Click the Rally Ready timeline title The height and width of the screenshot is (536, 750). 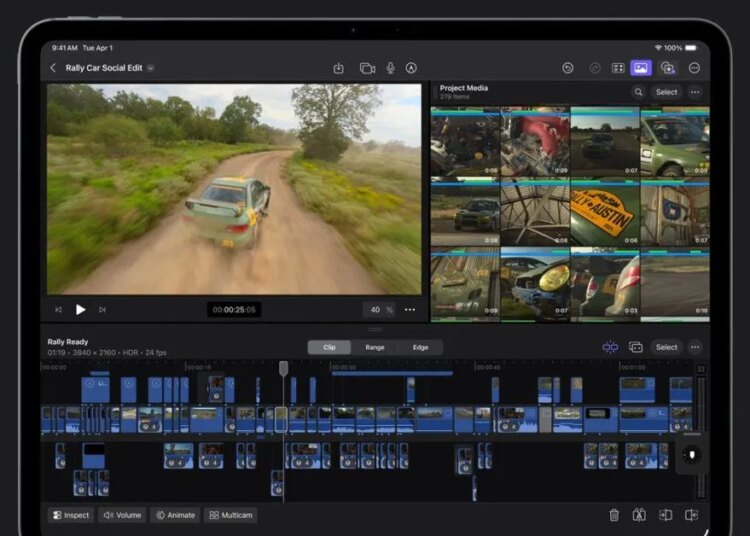point(67,342)
